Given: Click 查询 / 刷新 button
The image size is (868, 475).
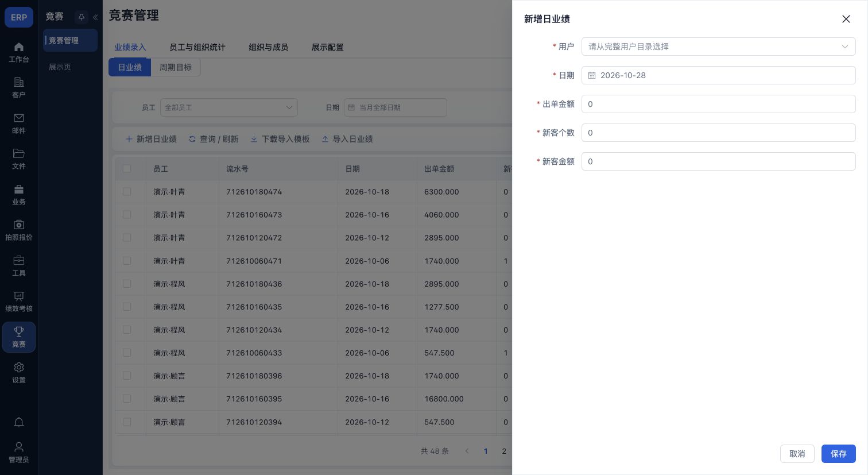Looking at the screenshot, I should [214, 139].
